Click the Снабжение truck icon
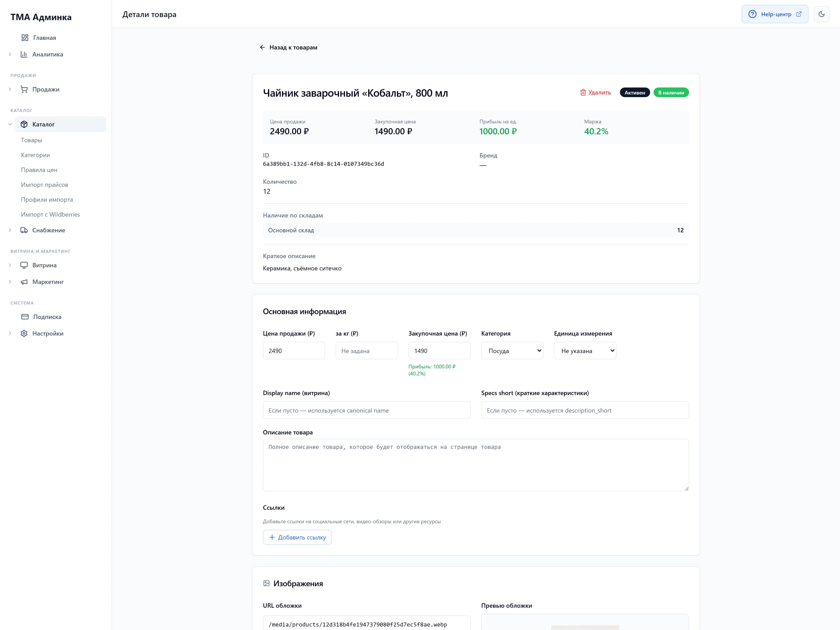The width and height of the screenshot is (840, 630). (x=24, y=230)
